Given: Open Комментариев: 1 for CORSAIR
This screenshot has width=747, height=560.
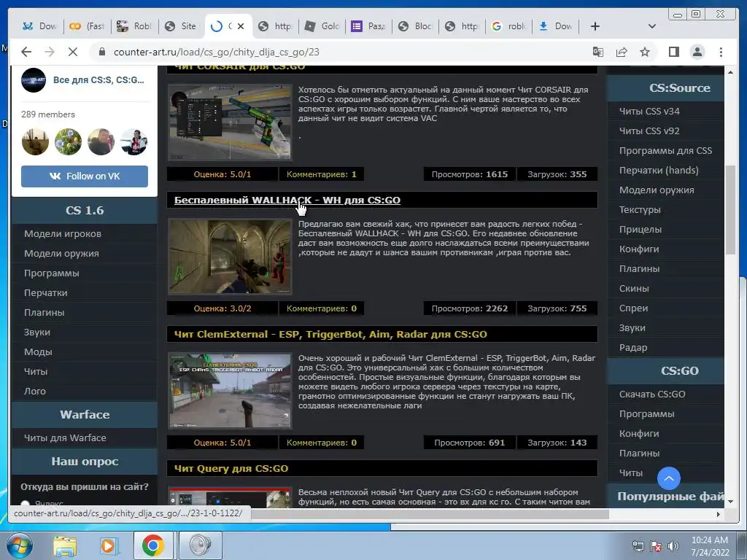Looking at the screenshot, I should tap(321, 174).
